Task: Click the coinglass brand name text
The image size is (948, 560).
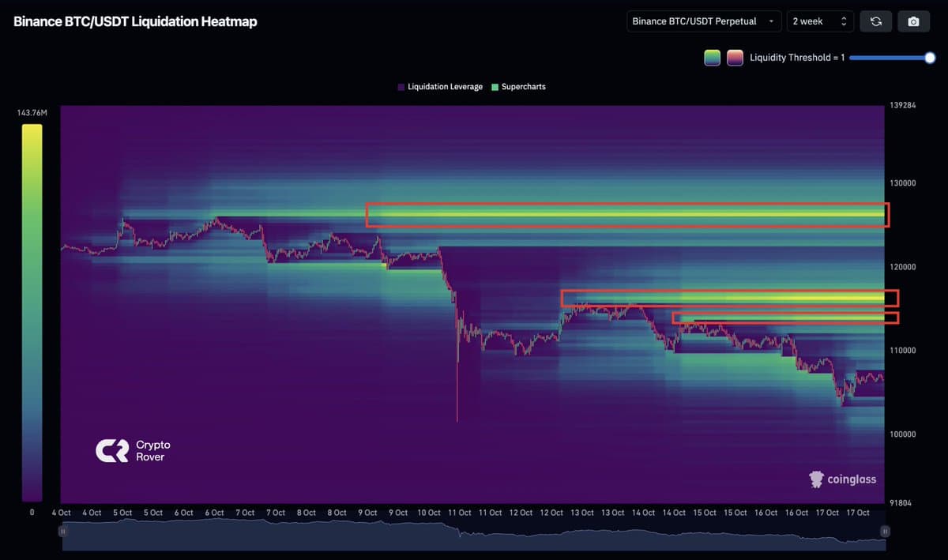Action: [852, 479]
